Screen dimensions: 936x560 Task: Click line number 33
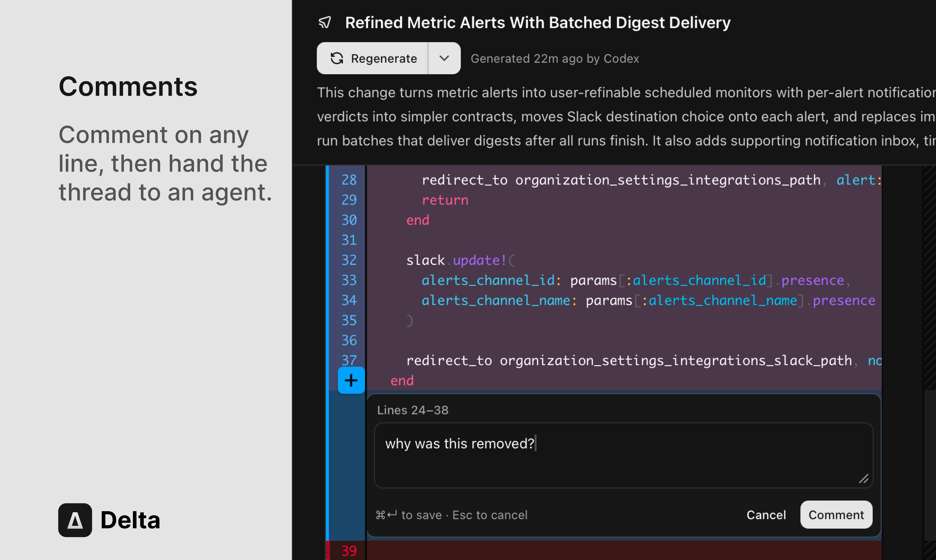pyautogui.click(x=349, y=280)
